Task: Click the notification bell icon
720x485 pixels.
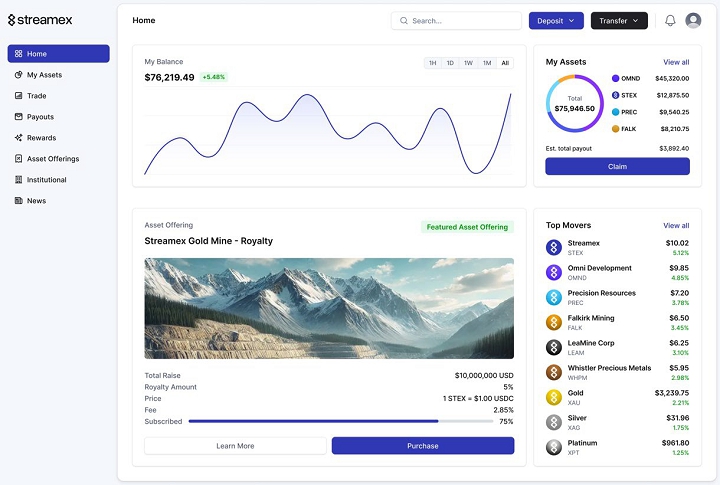Action: (x=670, y=20)
